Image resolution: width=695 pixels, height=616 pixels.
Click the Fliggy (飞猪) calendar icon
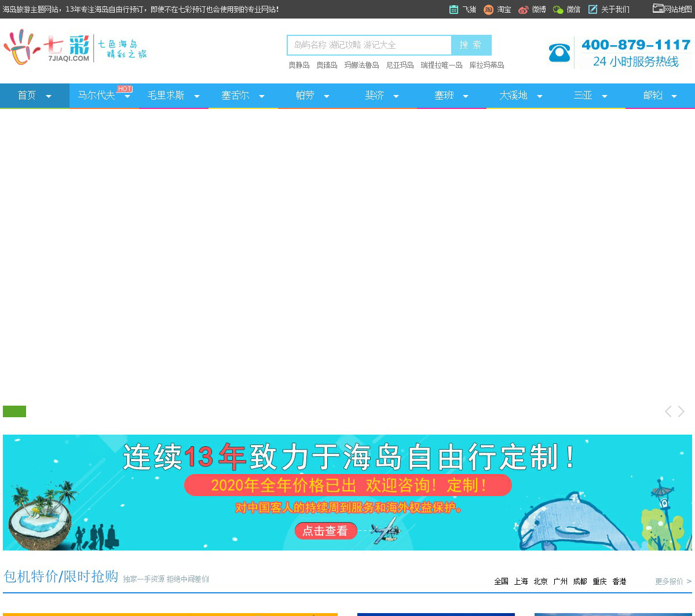(x=453, y=9)
